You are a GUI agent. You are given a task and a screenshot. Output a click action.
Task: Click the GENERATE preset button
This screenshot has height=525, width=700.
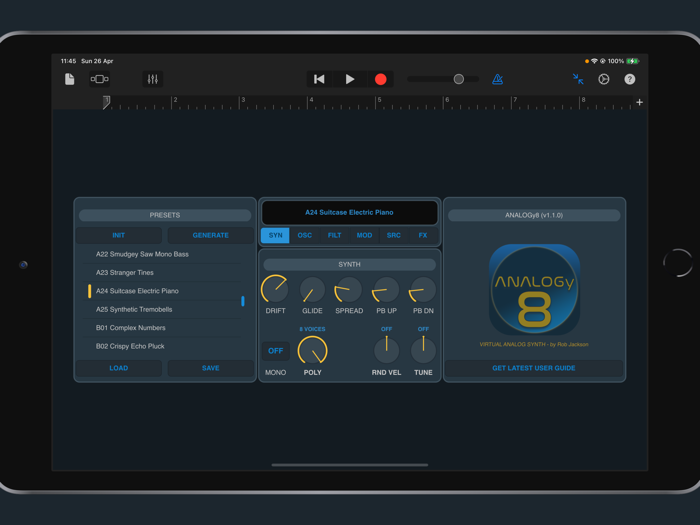point(211,235)
